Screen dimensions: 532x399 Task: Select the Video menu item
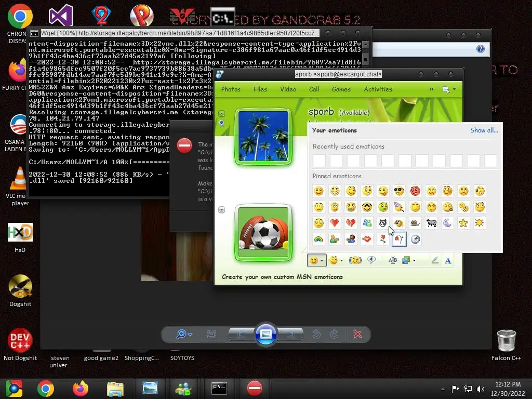click(x=288, y=89)
